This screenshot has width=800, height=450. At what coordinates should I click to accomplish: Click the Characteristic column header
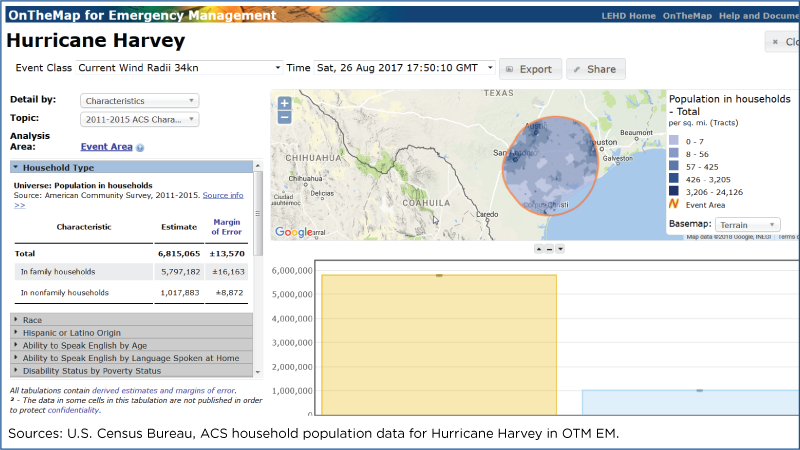pyautogui.click(x=84, y=227)
